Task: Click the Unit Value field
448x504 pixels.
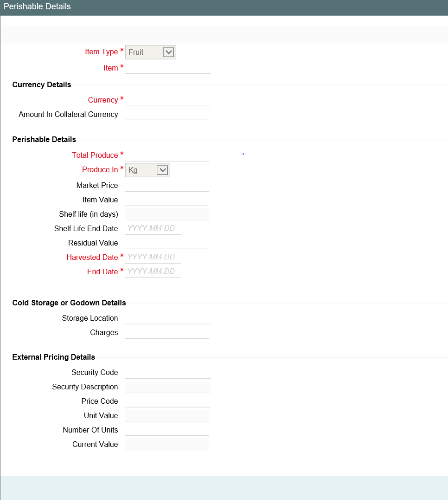Action: (x=167, y=416)
